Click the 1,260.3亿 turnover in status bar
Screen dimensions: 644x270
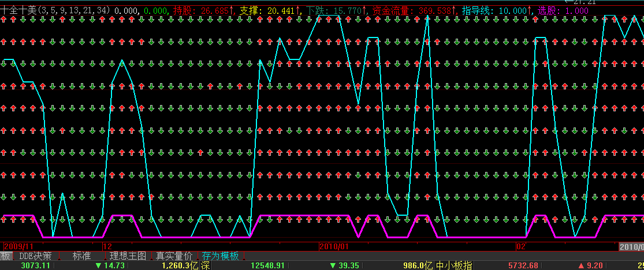181,265
